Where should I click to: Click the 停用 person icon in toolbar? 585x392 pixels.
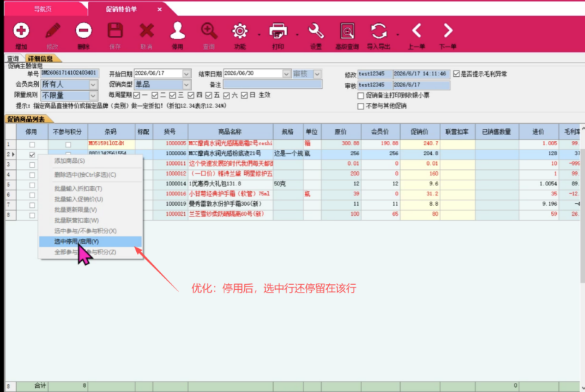coord(177,30)
